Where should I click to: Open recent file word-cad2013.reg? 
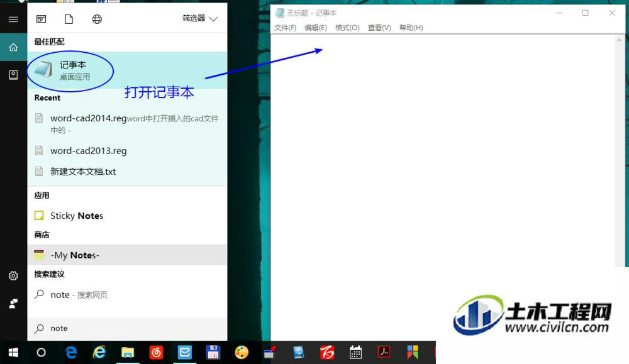click(127, 151)
